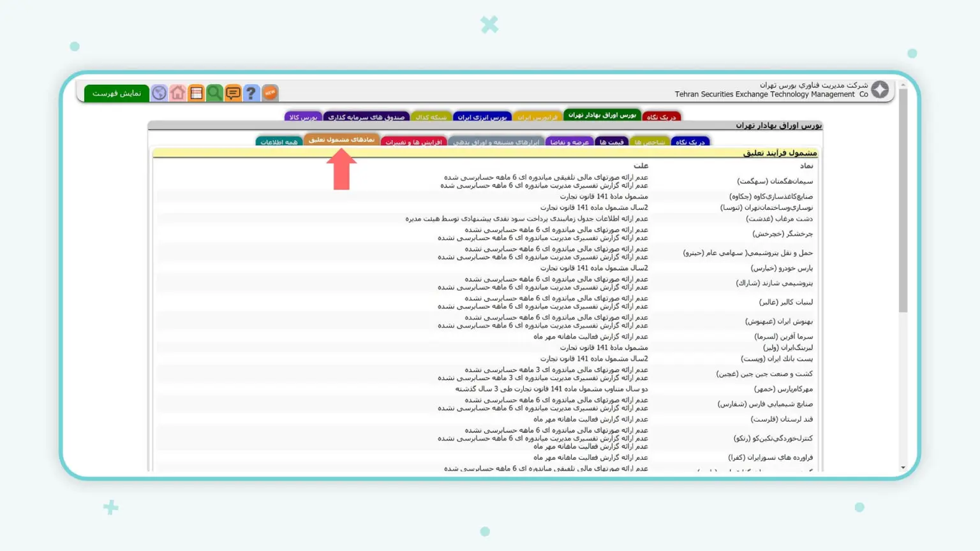The height and width of the screenshot is (551, 980).
Task: Open search with the green magnifier icon
Action: click(x=214, y=93)
